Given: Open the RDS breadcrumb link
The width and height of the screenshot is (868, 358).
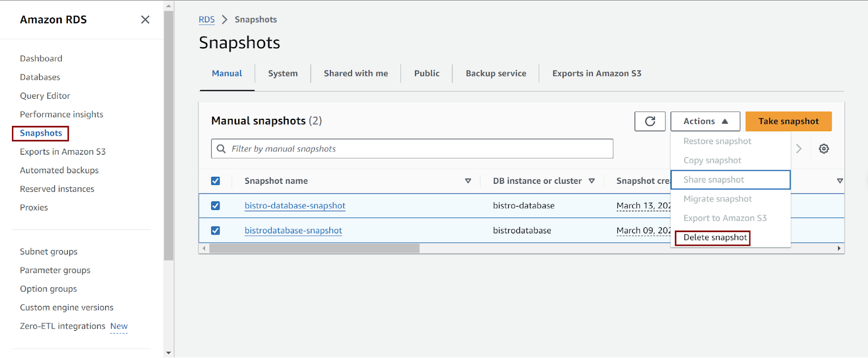Looking at the screenshot, I should point(207,20).
